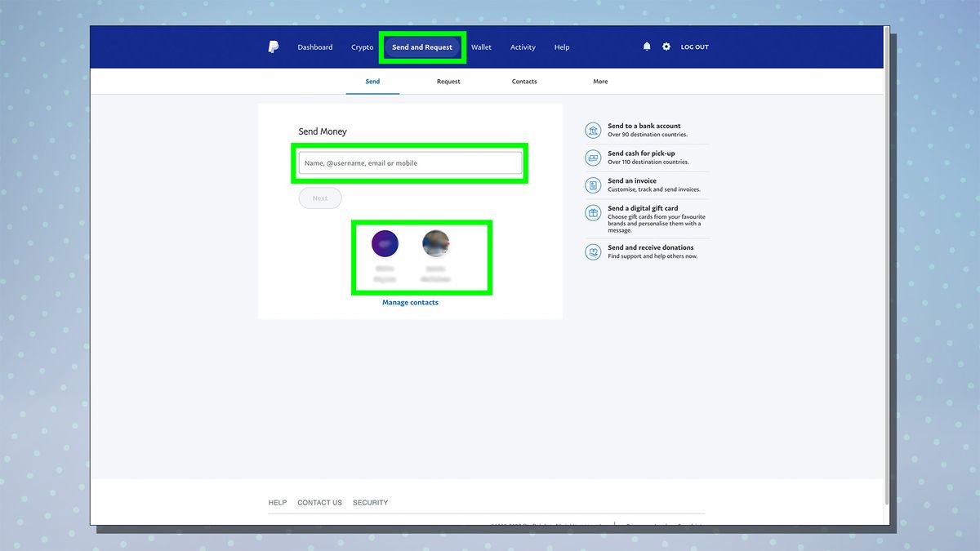
Task: Expand the More tab
Action: tap(600, 81)
